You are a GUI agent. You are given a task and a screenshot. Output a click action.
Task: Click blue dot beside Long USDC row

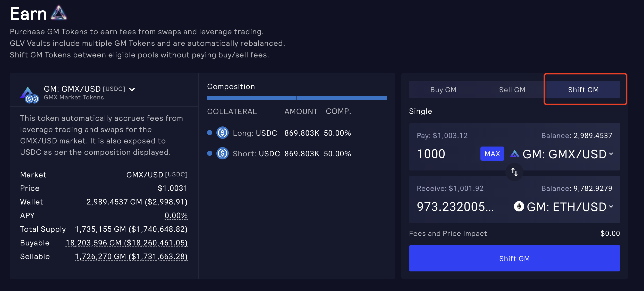(x=210, y=133)
